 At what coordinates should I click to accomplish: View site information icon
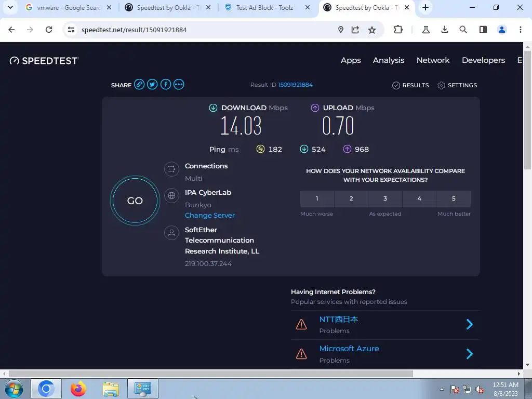click(71, 30)
